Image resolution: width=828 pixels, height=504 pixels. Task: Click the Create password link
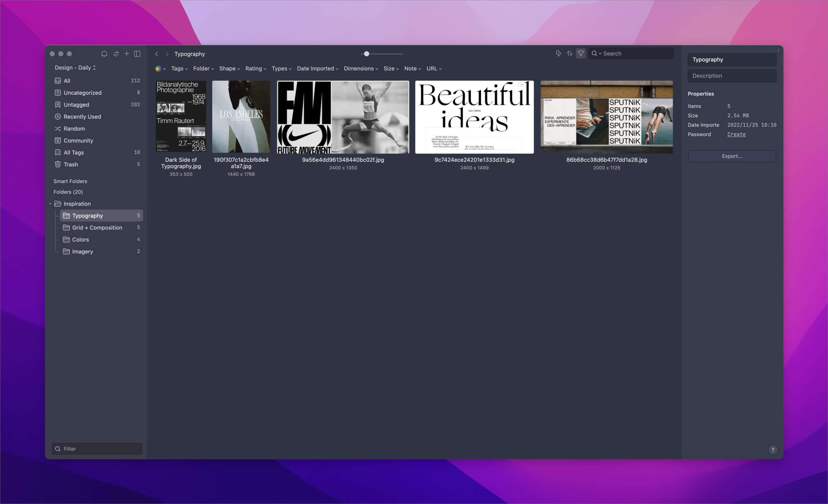tap(736, 134)
